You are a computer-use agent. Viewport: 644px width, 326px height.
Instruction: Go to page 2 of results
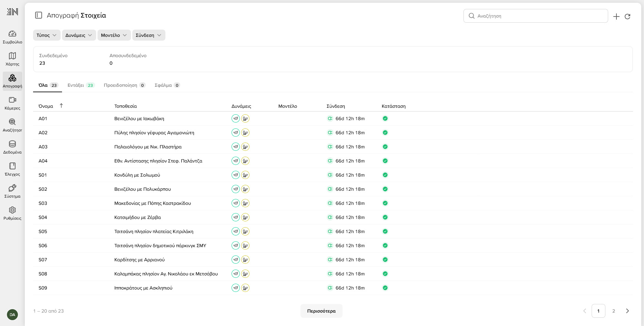point(613,311)
